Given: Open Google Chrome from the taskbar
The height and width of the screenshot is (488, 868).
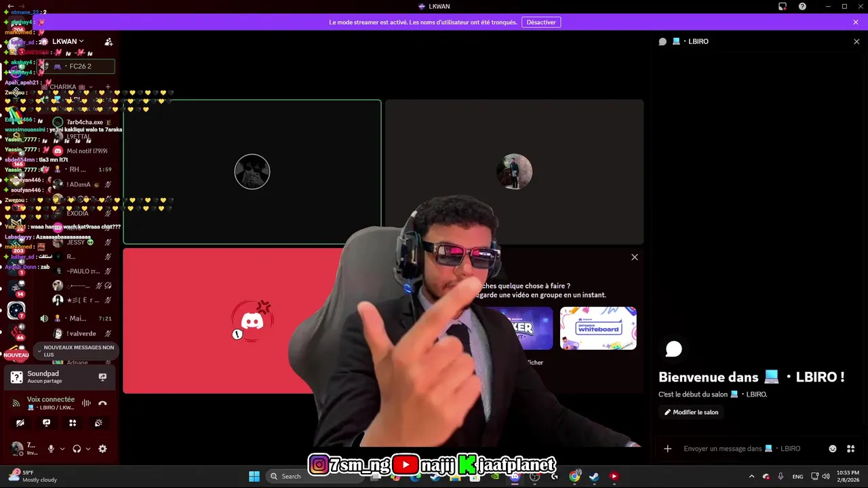Looking at the screenshot, I should [575, 476].
